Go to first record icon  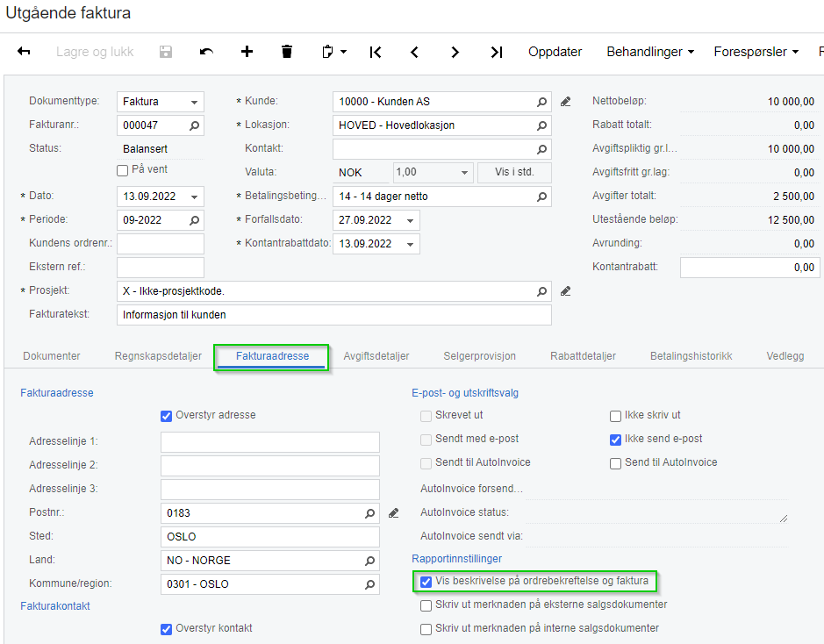pyautogui.click(x=376, y=52)
